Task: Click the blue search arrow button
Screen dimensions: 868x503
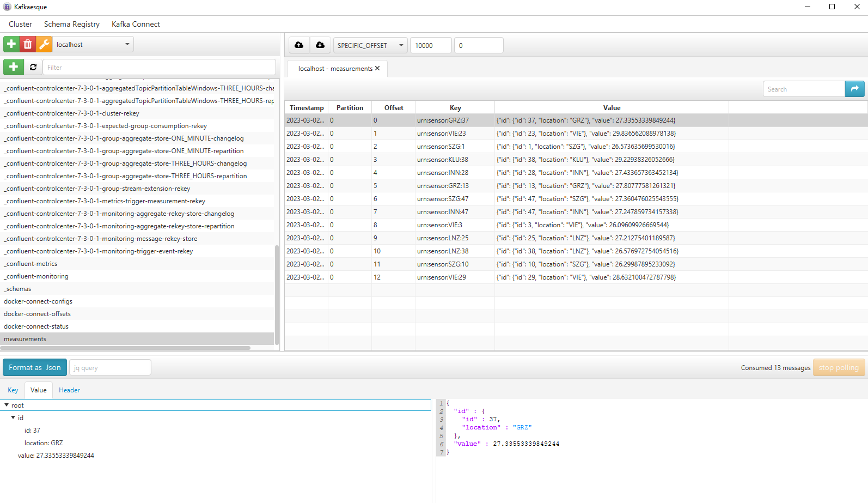Action: coord(855,89)
